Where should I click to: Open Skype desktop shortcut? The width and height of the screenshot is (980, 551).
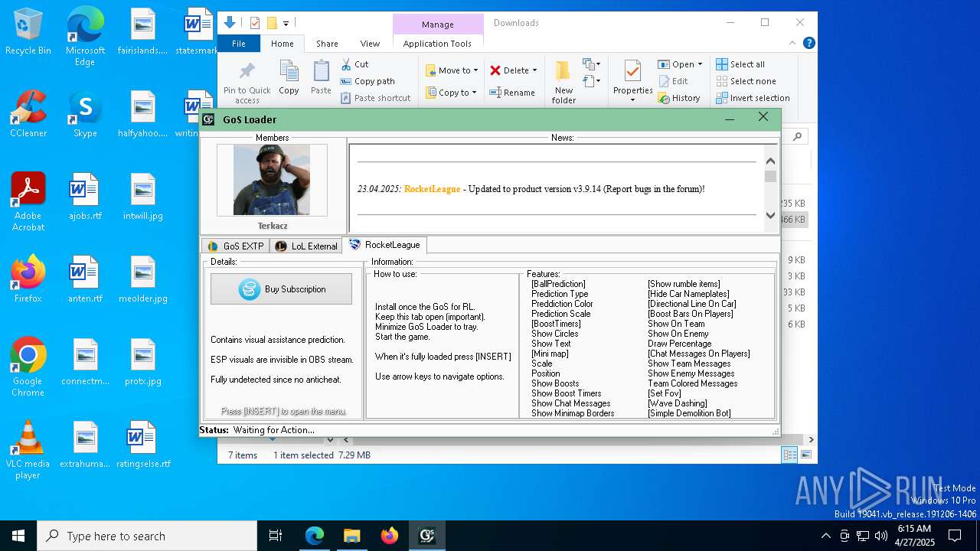85,115
